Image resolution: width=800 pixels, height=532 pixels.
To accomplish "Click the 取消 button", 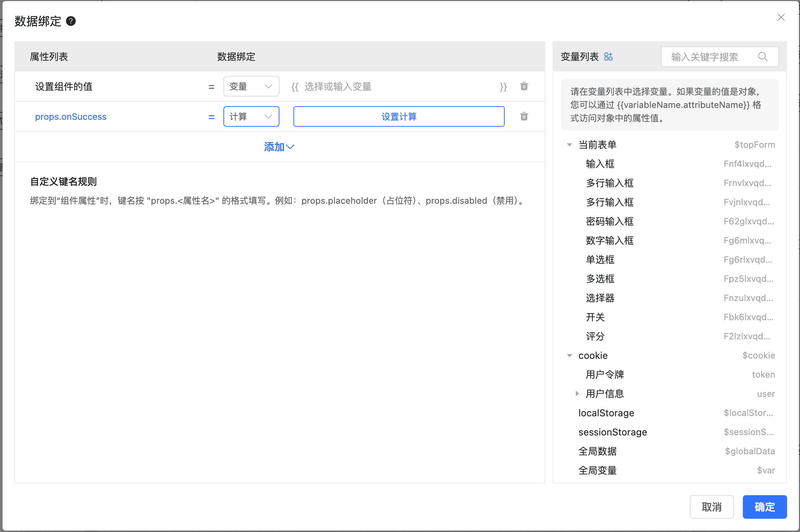I will click(712, 507).
